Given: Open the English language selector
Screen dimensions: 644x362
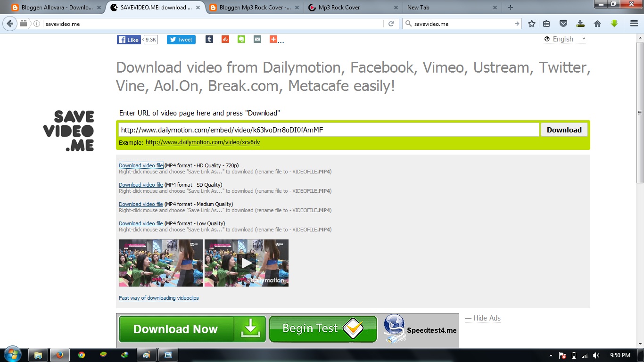Looking at the screenshot, I should pos(564,39).
